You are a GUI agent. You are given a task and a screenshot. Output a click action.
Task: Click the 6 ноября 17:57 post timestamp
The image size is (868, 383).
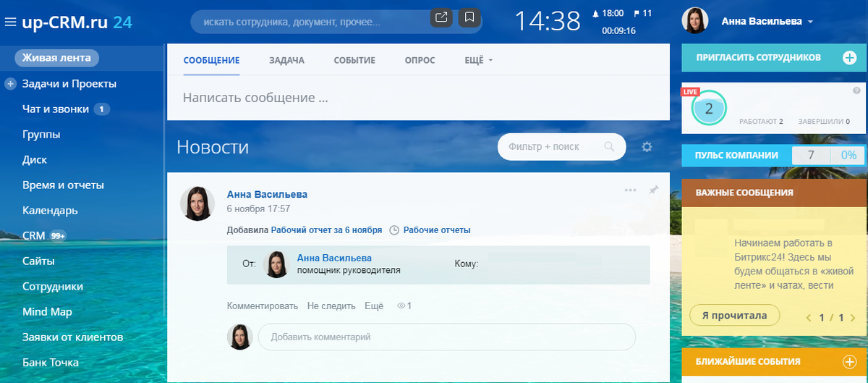[258, 209]
